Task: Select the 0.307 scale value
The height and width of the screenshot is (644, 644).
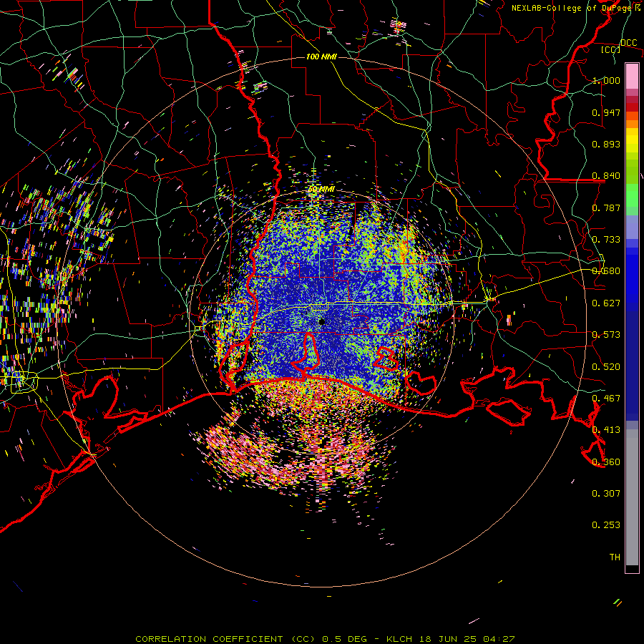Action: [606, 494]
